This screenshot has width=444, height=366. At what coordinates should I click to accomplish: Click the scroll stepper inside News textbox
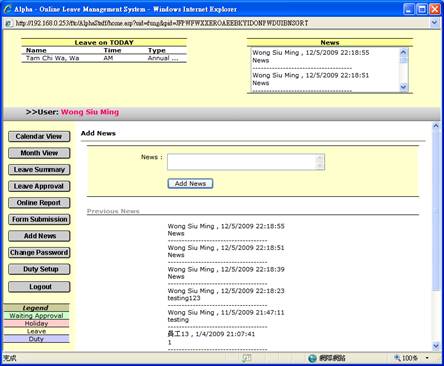coord(319,162)
